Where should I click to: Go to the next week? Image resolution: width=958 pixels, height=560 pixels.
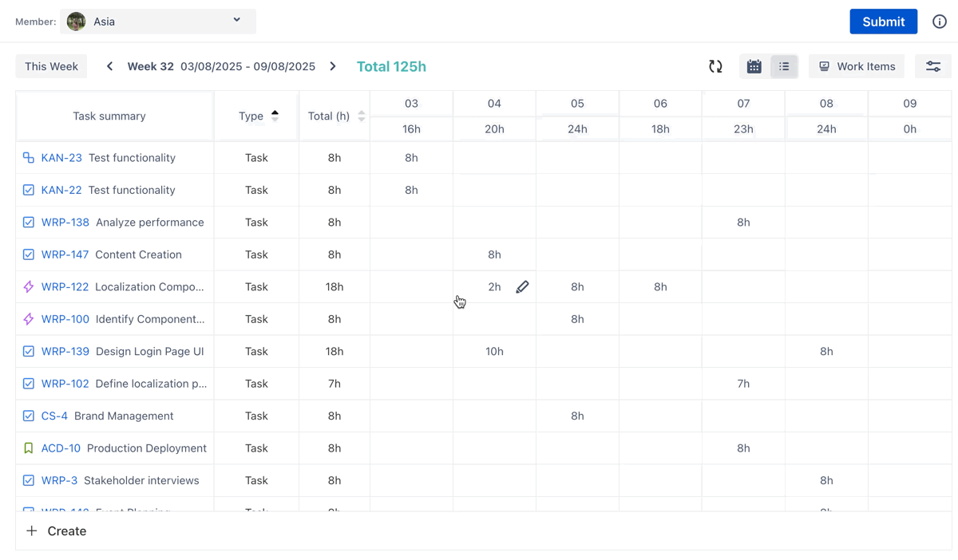pyautogui.click(x=333, y=66)
